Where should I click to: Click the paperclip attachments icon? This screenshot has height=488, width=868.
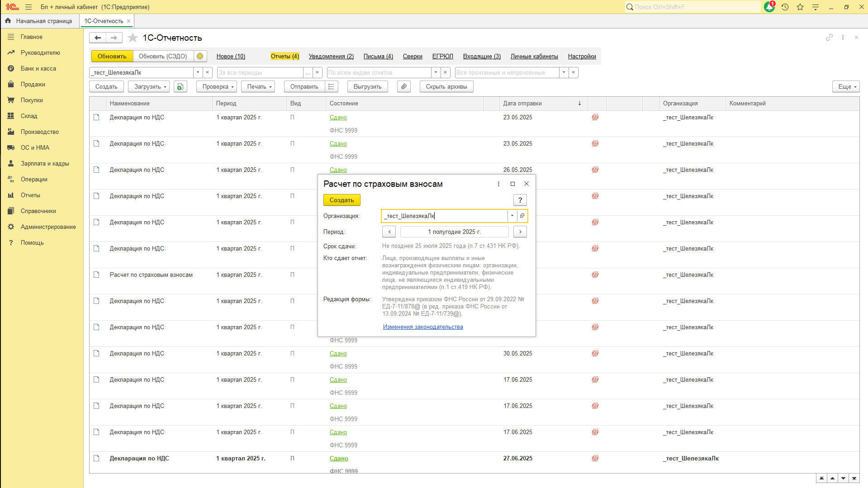coord(404,86)
